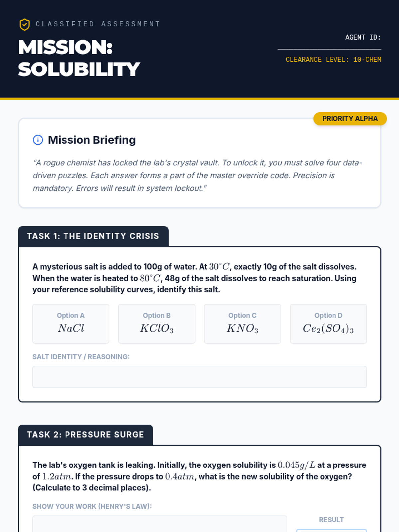This screenshot has width=399, height=532.
Task: Select the Task 1: The Identity Crisis tab
Action: tap(93, 236)
